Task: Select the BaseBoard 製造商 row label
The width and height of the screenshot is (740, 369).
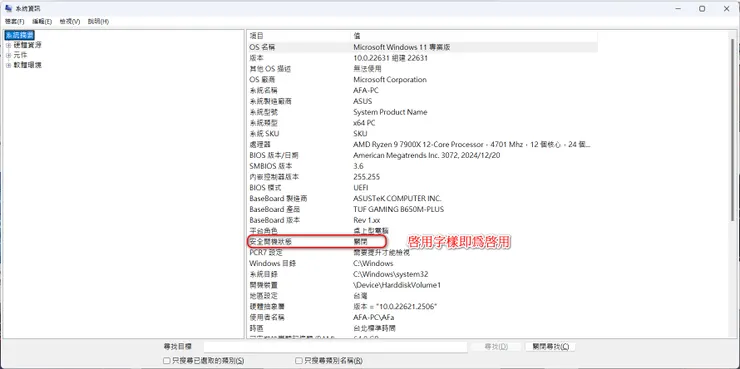Action: pyautogui.click(x=278, y=199)
